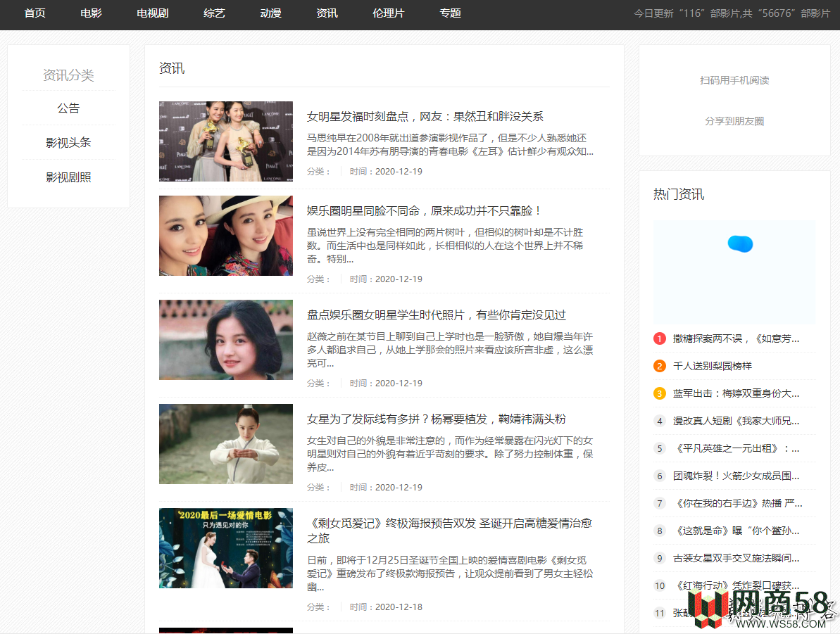
Task: Click the 热门资讯 panel heading
Action: (679, 194)
